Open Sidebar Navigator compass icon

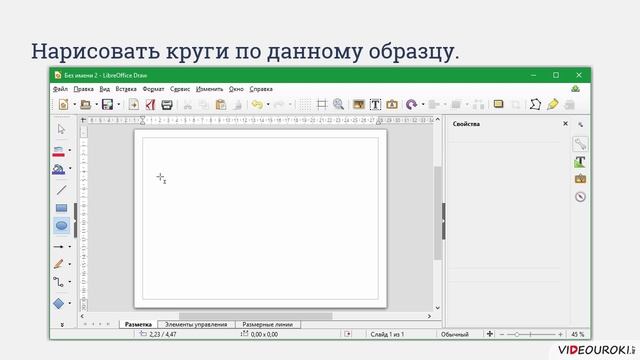(580, 197)
